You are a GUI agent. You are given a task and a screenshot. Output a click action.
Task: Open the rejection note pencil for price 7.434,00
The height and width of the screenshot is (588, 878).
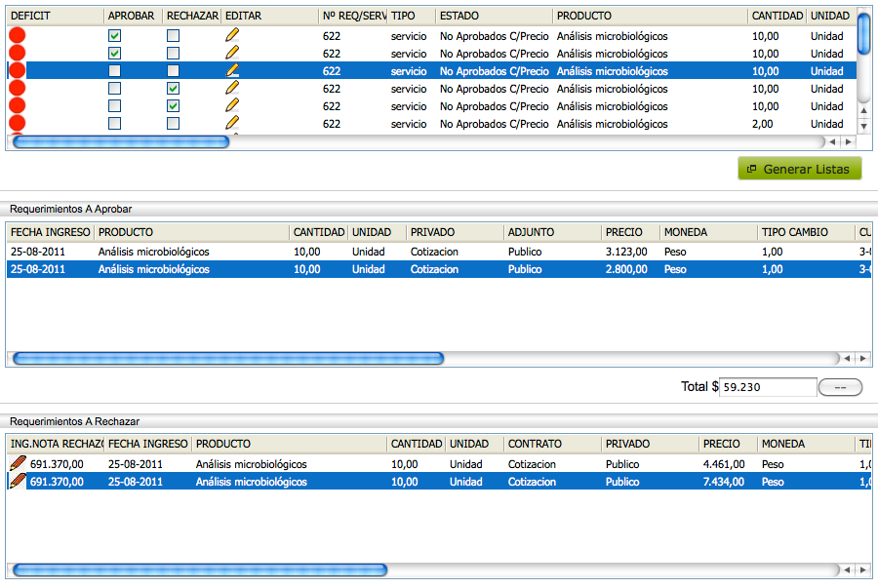[18, 481]
